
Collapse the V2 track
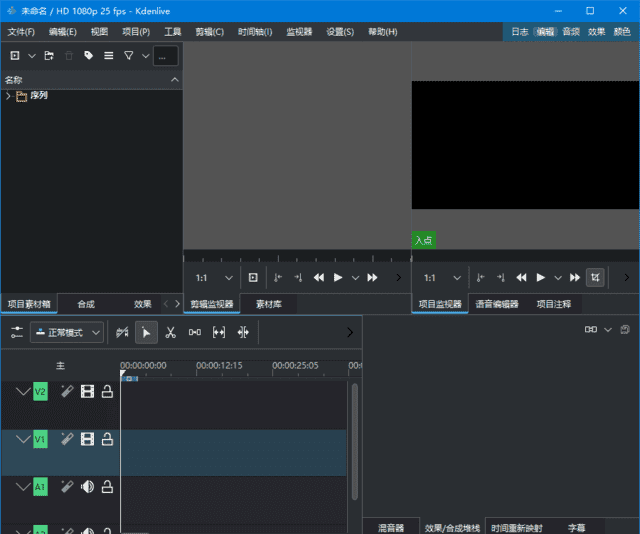[x=23, y=392]
